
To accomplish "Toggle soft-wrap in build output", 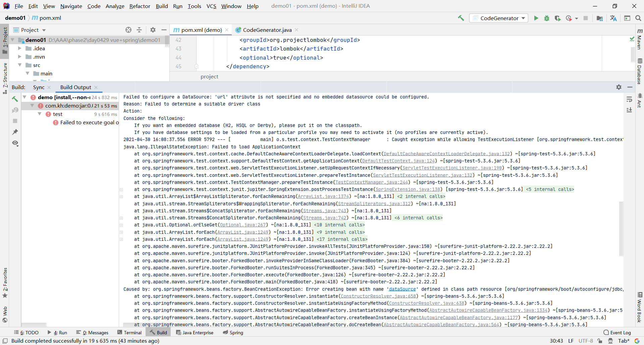I will click(x=629, y=99).
